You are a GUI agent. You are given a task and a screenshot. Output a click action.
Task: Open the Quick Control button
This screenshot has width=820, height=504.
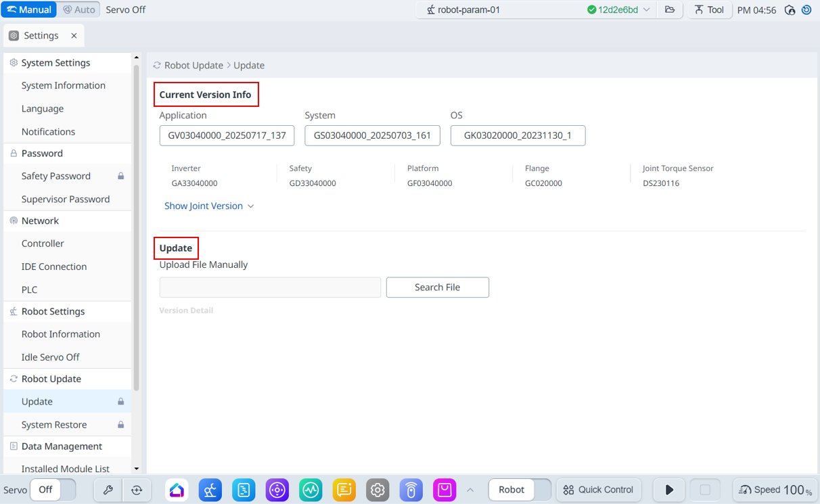tap(598, 490)
